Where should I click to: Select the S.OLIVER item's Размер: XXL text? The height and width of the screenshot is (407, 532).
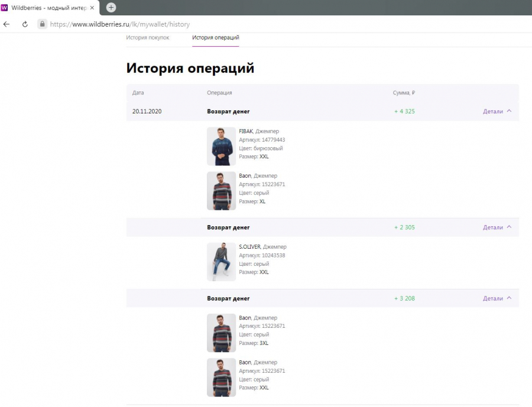tap(254, 272)
